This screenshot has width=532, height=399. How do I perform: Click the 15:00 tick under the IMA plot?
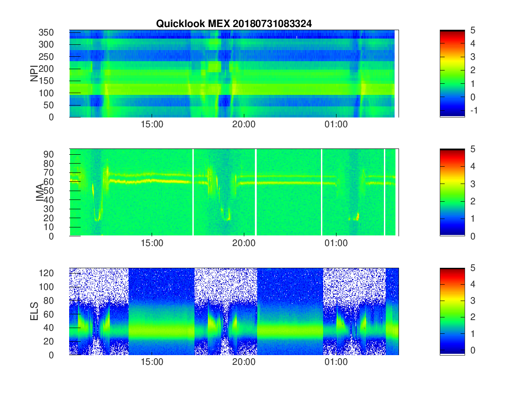click(x=152, y=243)
